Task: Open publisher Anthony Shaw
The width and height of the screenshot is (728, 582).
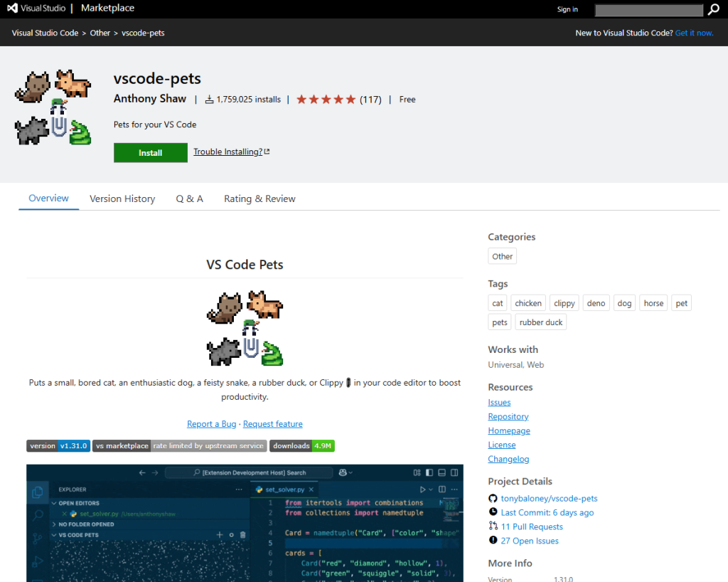Action: [149, 99]
